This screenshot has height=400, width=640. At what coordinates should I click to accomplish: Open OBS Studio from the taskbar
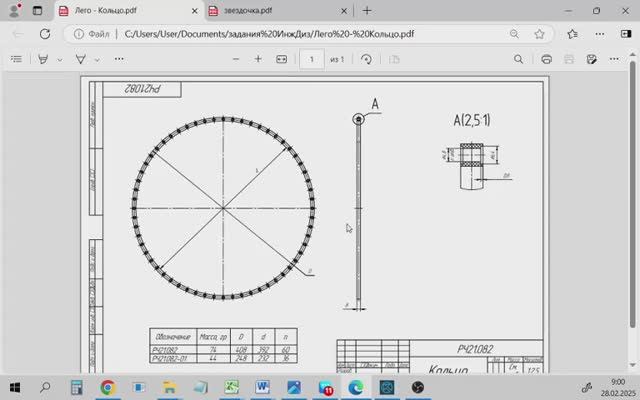[418, 387]
